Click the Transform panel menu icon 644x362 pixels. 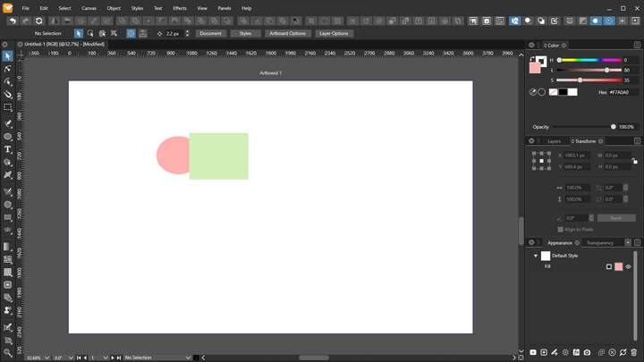click(637, 141)
